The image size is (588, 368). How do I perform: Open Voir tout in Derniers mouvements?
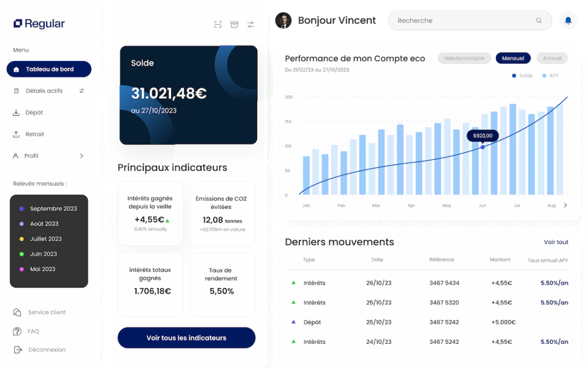coord(555,242)
